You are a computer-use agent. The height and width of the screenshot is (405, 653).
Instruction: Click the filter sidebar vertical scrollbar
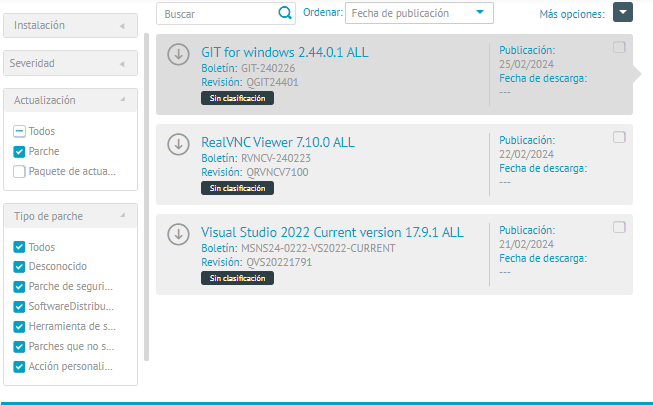tap(146, 197)
